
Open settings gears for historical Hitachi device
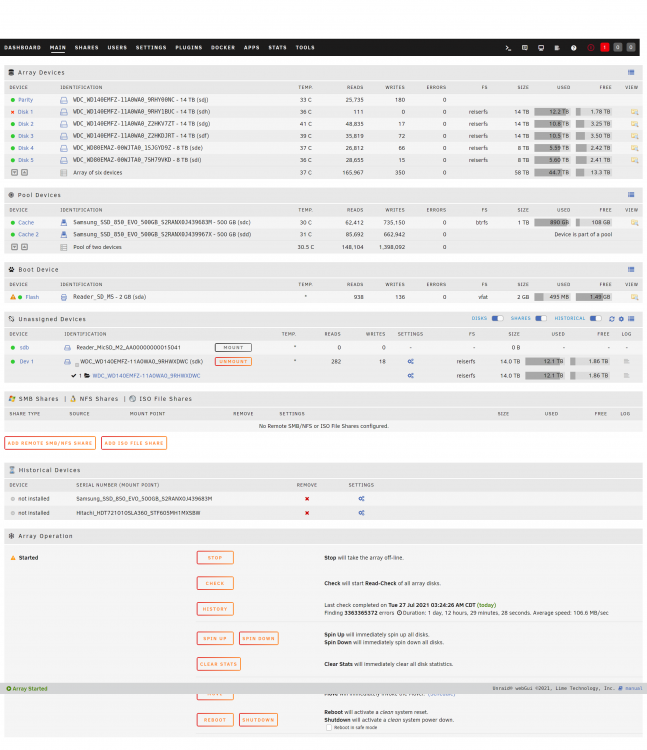pyautogui.click(x=361, y=513)
